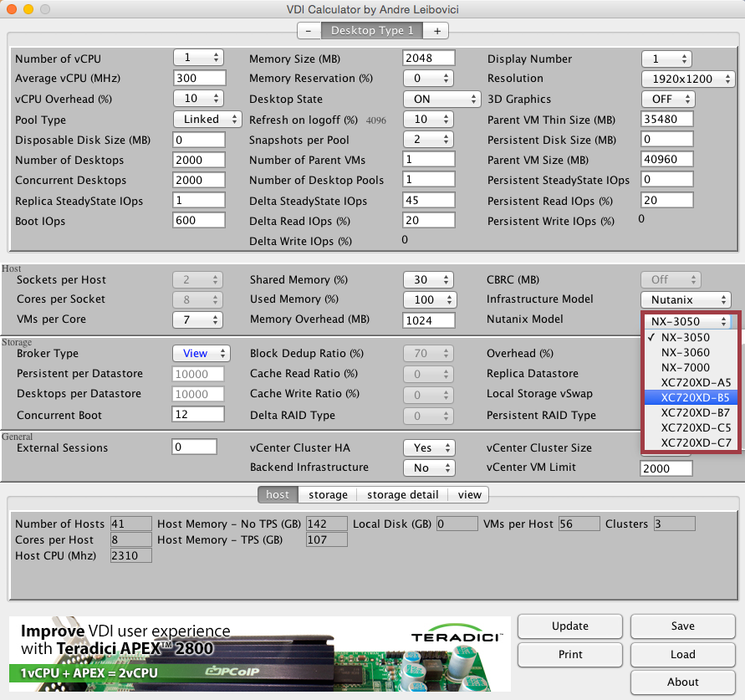Select XC720XD-B5 in the model list
The width and height of the screenshot is (745, 700).
691,397
